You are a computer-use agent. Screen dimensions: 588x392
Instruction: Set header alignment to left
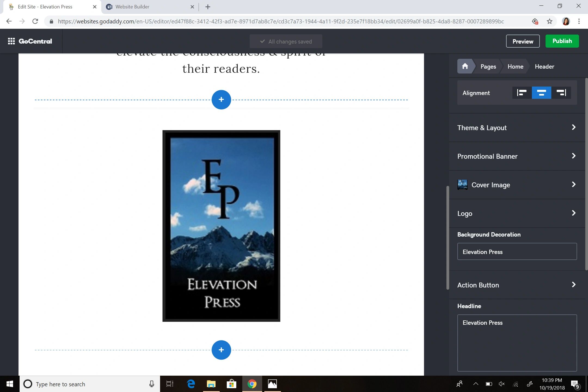522,93
